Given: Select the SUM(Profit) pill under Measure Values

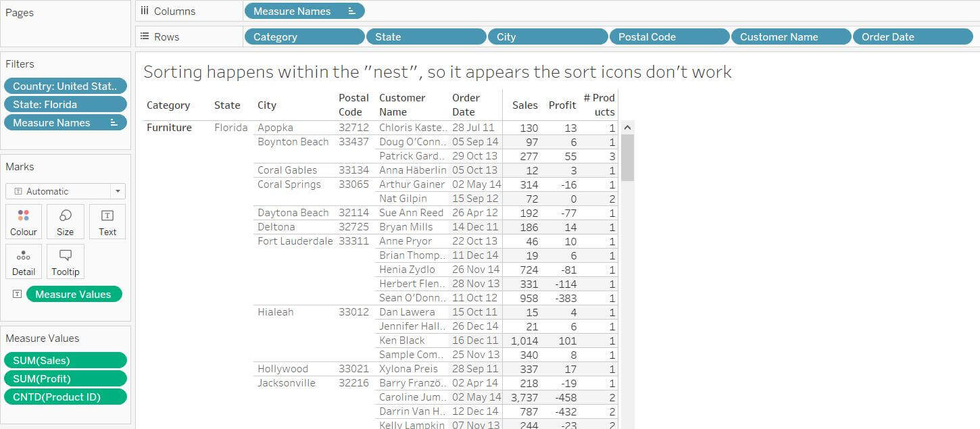Looking at the screenshot, I should pyautogui.click(x=66, y=378).
